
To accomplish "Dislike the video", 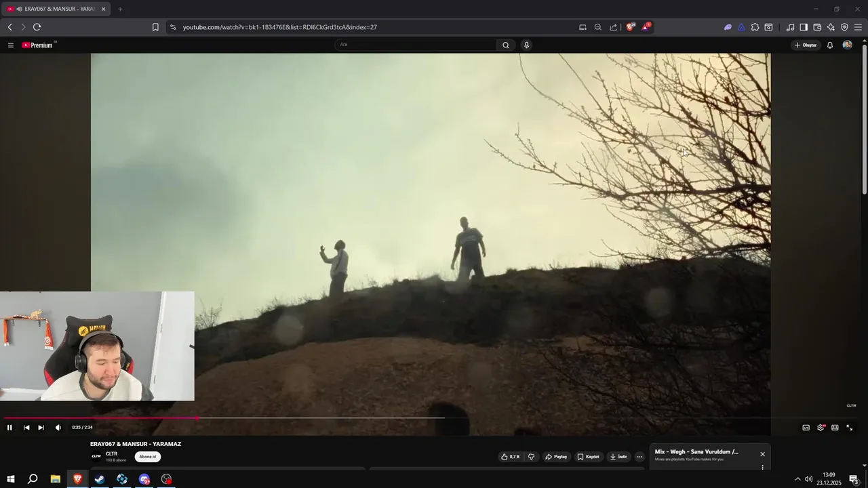I will [531, 457].
